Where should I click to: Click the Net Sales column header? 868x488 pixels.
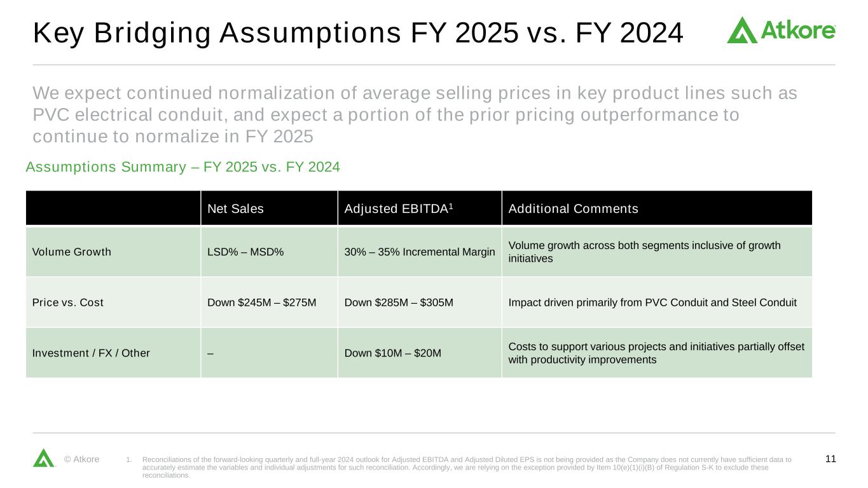pyautogui.click(x=235, y=208)
